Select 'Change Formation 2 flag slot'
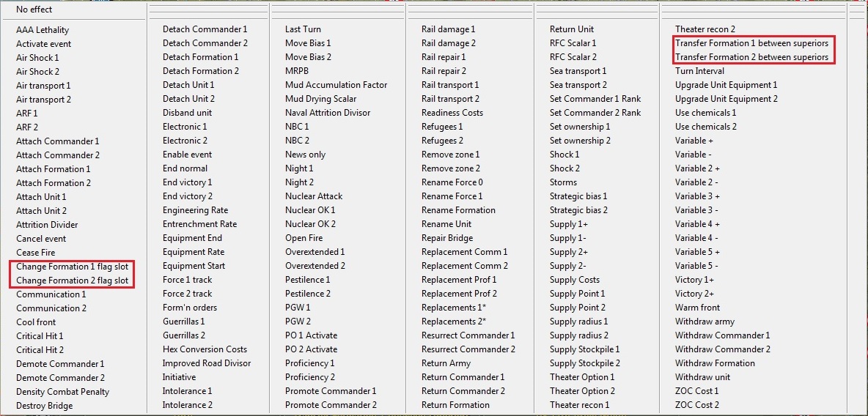Viewport: 868px width, 416px height. [72, 281]
